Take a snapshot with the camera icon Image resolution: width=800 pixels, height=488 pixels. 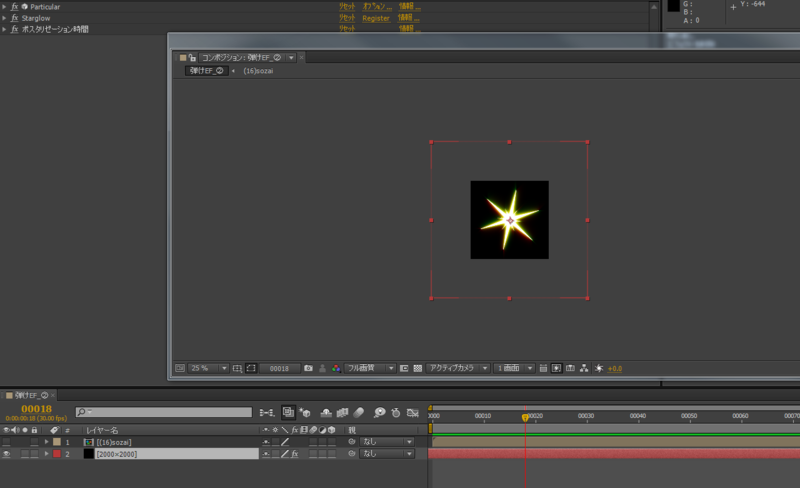click(x=308, y=368)
